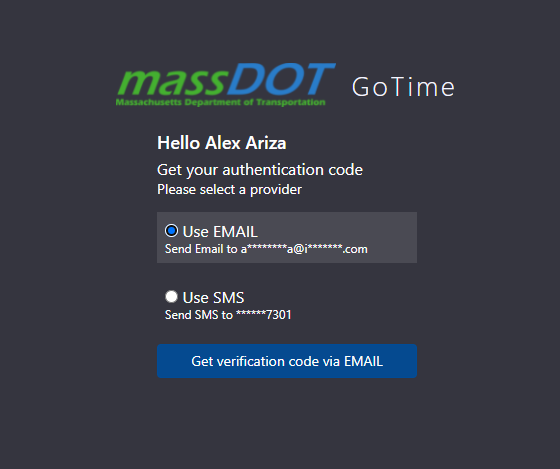This screenshot has height=469, width=560.
Task: Click the 'Send SMS to' words
Action: pos(199,315)
